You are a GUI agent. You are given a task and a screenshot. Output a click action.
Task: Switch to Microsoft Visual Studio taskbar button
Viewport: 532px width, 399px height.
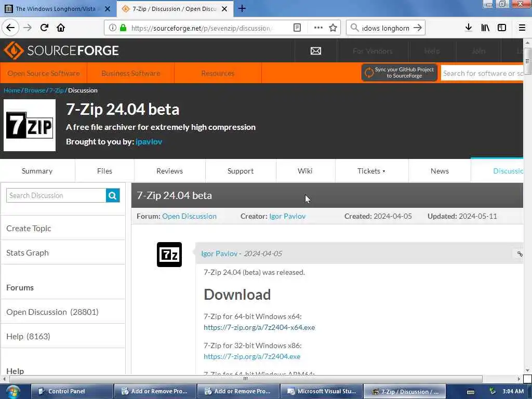pyautogui.click(x=321, y=391)
